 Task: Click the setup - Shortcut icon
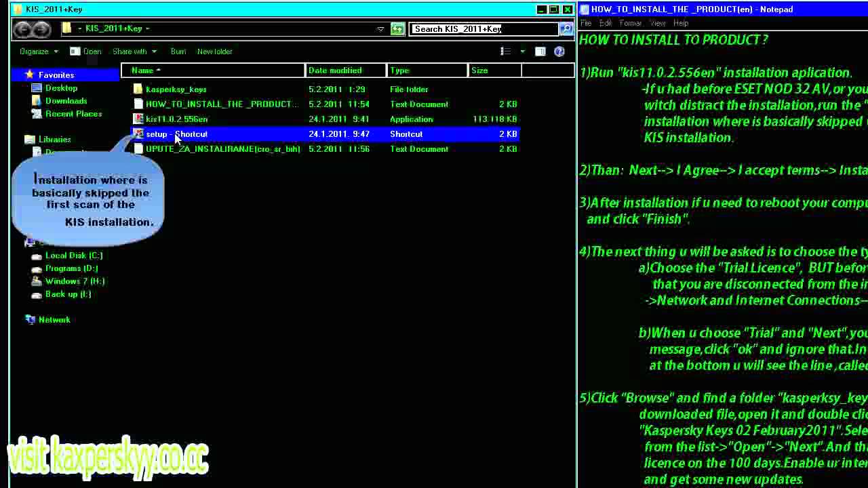click(x=138, y=134)
